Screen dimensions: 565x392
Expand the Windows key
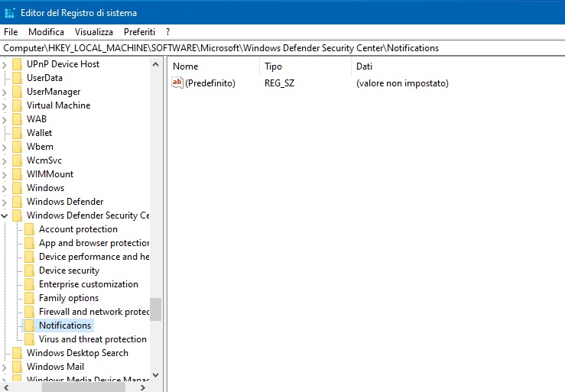[x=5, y=189]
